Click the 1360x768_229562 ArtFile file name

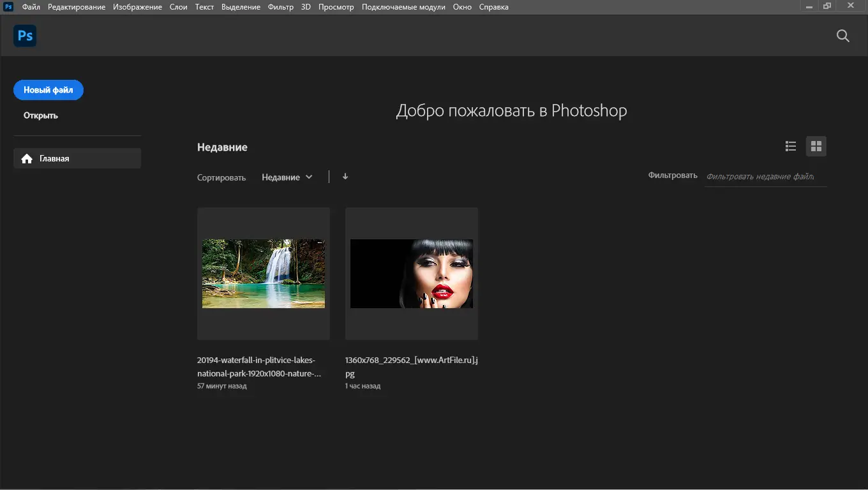coord(412,367)
